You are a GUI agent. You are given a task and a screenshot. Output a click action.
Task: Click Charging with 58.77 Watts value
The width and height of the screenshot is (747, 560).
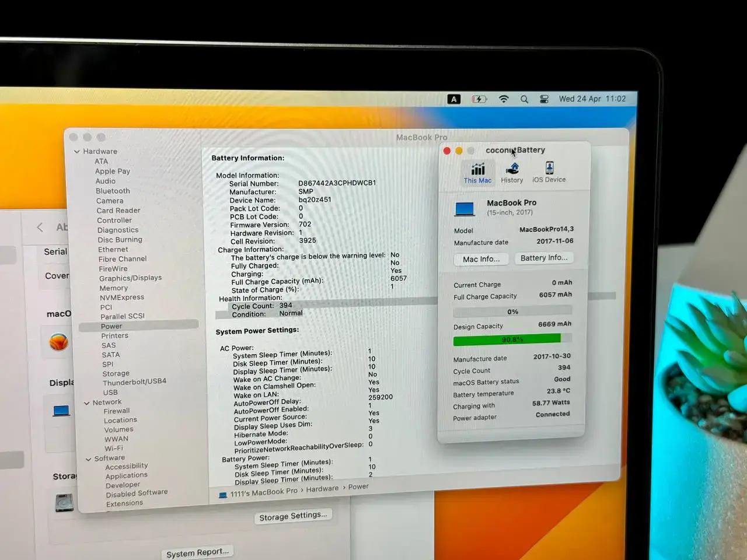551,403
